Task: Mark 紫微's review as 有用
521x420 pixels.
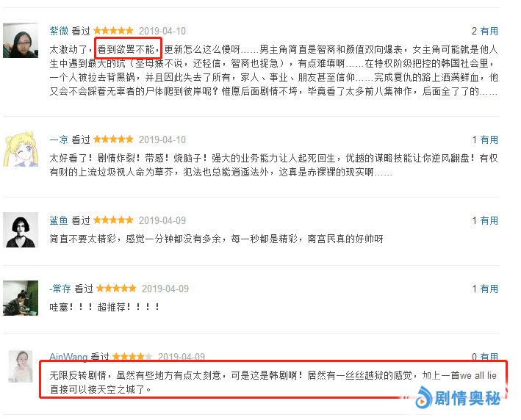Action: point(489,31)
